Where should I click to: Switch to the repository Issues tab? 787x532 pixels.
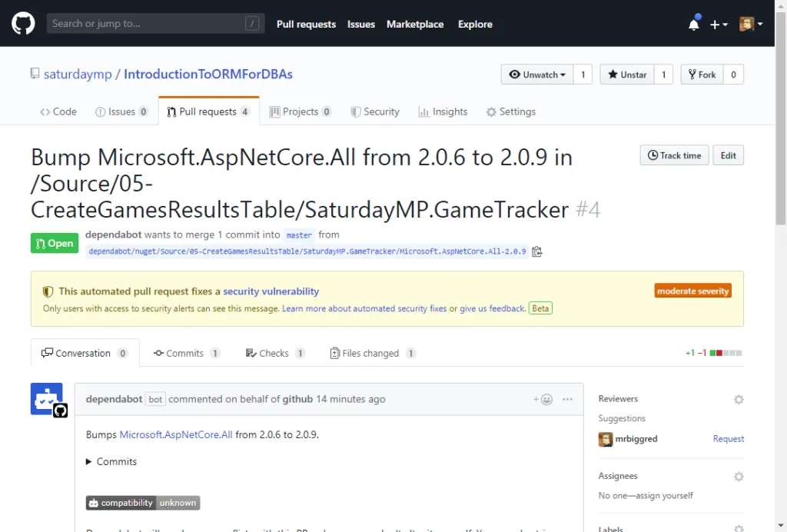click(121, 111)
